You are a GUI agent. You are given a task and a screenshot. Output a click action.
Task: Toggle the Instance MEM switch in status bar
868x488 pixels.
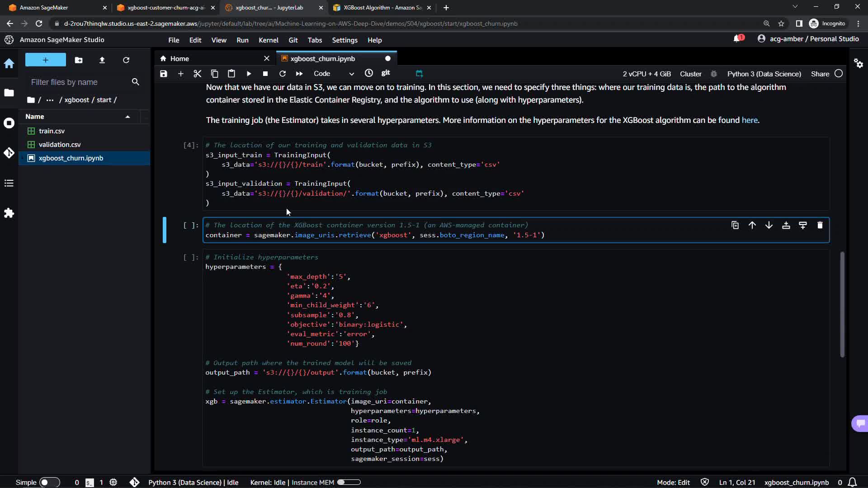349,482
